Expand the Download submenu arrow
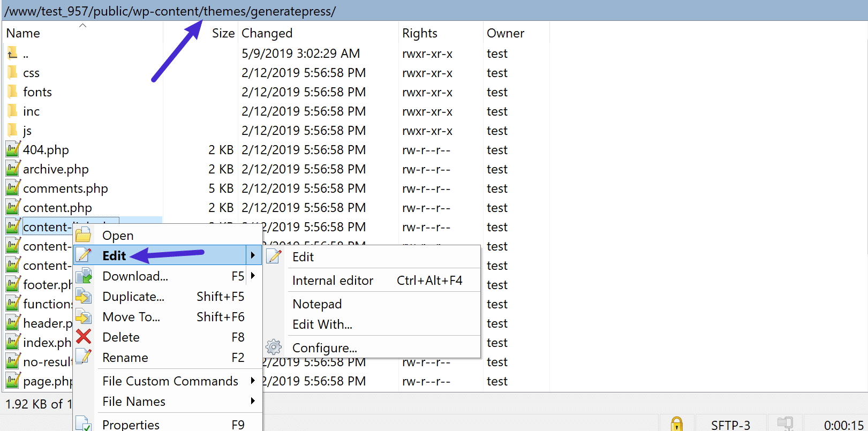This screenshot has width=868, height=431. pos(253,276)
